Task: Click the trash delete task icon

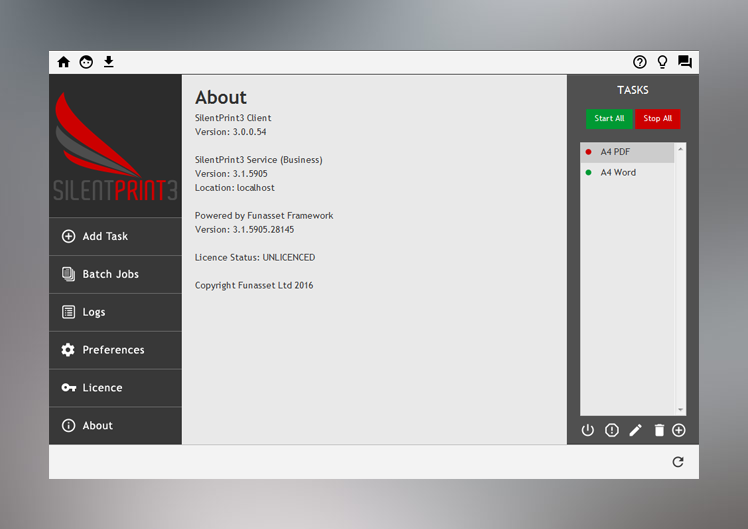Action: pyautogui.click(x=659, y=430)
